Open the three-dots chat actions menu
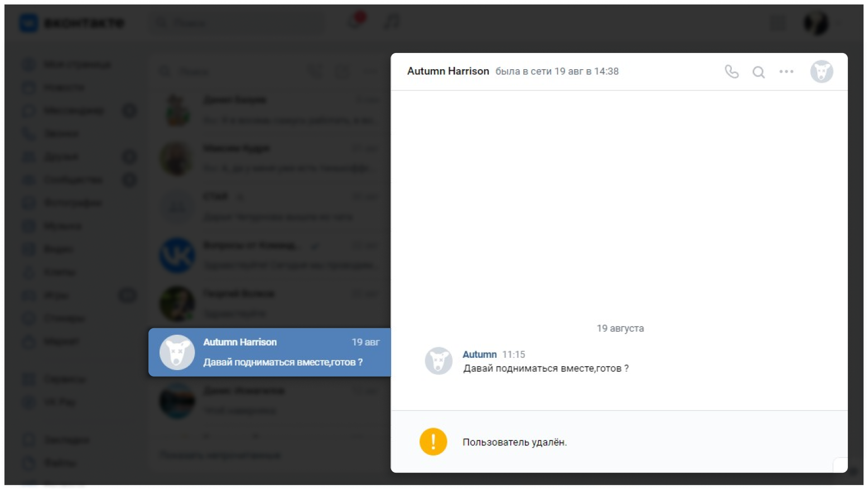Image resolution: width=868 pixels, height=490 pixels. pos(787,71)
